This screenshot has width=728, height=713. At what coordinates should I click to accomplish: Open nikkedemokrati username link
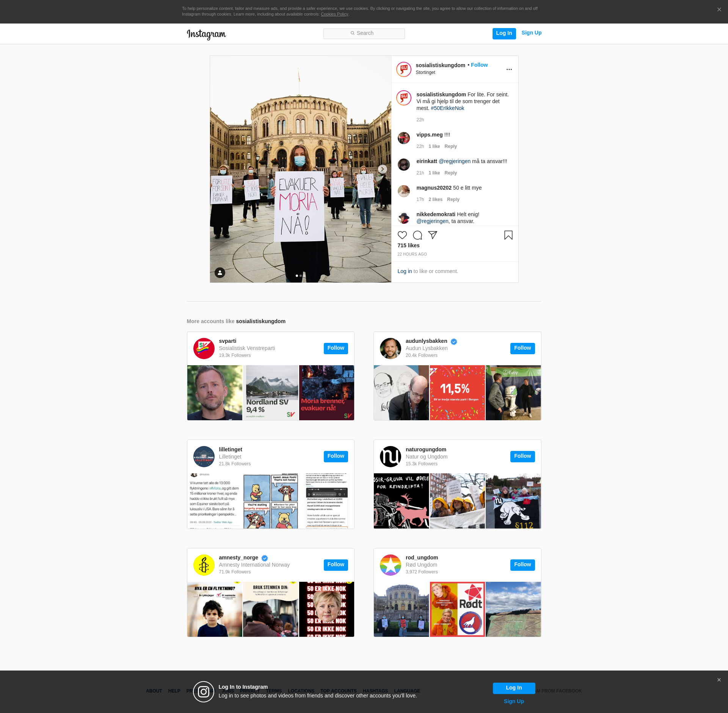coord(436,214)
